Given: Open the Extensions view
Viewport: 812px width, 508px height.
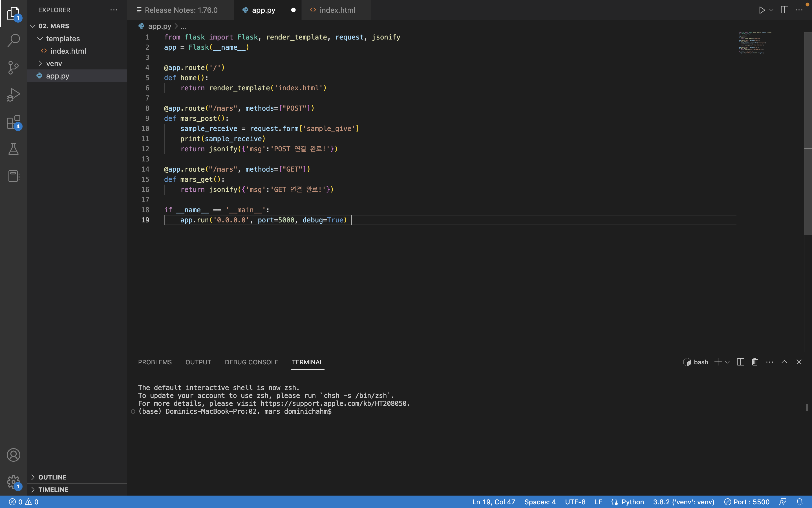Looking at the screenshot, I should click(14, 122).
